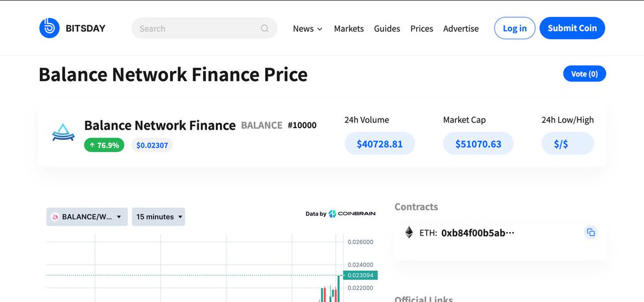
Task: Focus the Search input field
Action: 204,28
